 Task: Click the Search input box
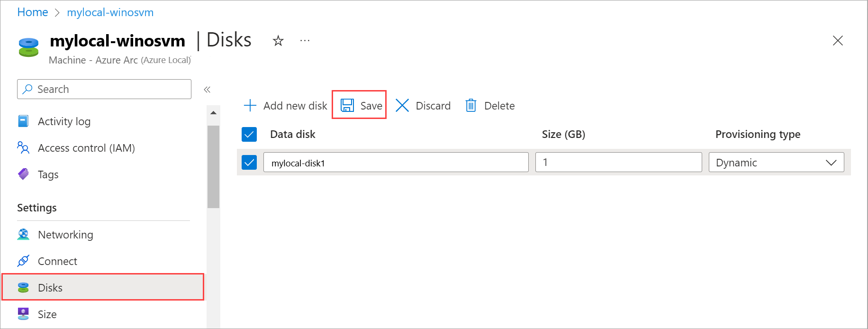point(104,89)
